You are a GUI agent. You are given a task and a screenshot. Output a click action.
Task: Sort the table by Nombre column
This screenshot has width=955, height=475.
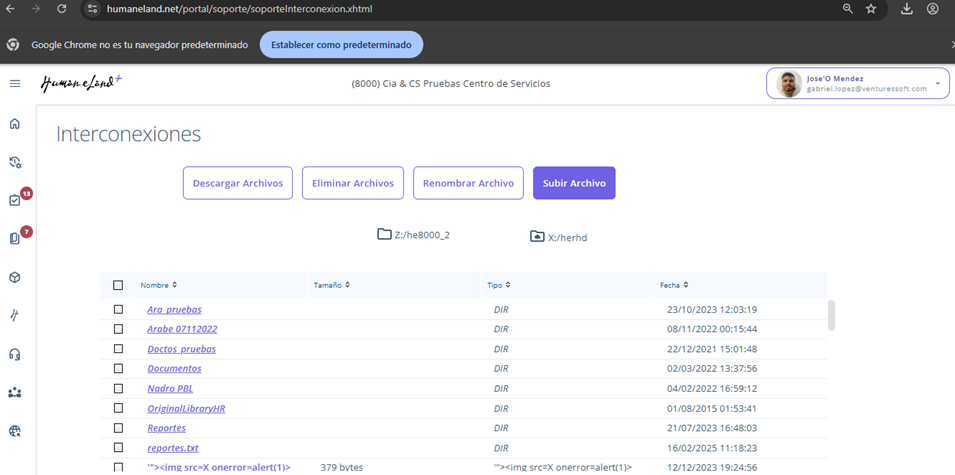tap(158, 285)
